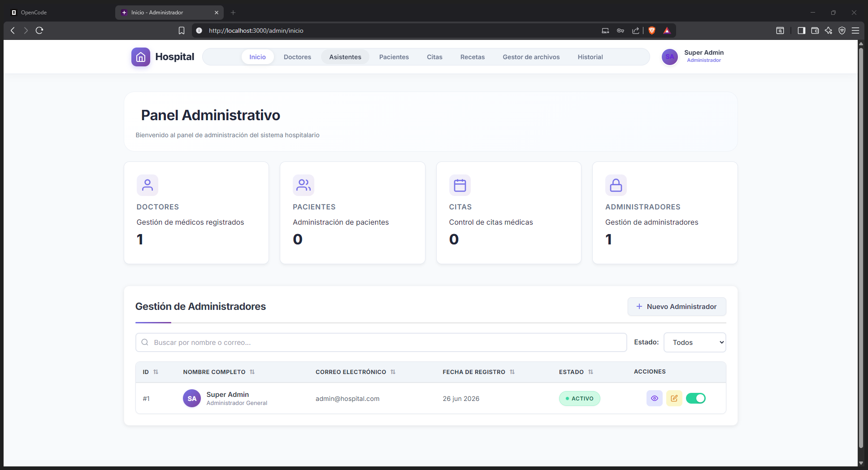Go forward with browser forward arrow

(x=26, y=30)
